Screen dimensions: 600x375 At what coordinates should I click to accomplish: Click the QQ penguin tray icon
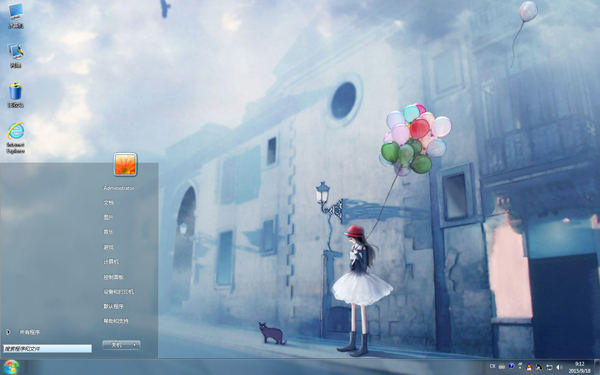530,367
